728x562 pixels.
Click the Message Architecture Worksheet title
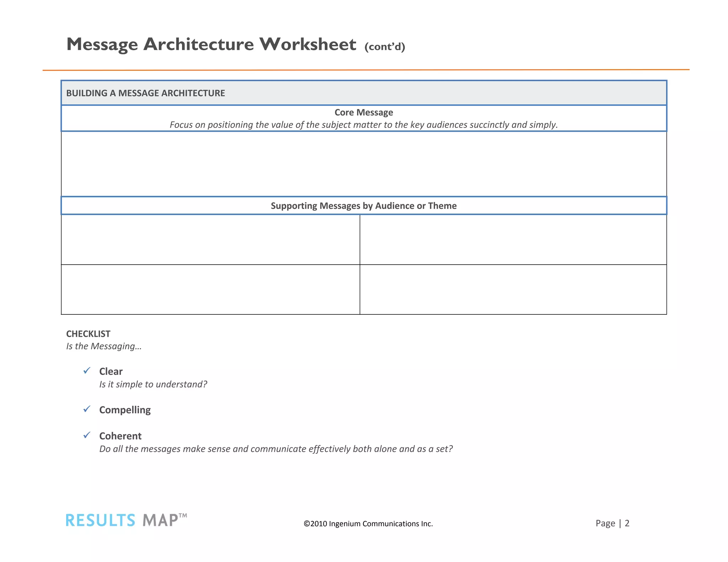tap(211, 44)
